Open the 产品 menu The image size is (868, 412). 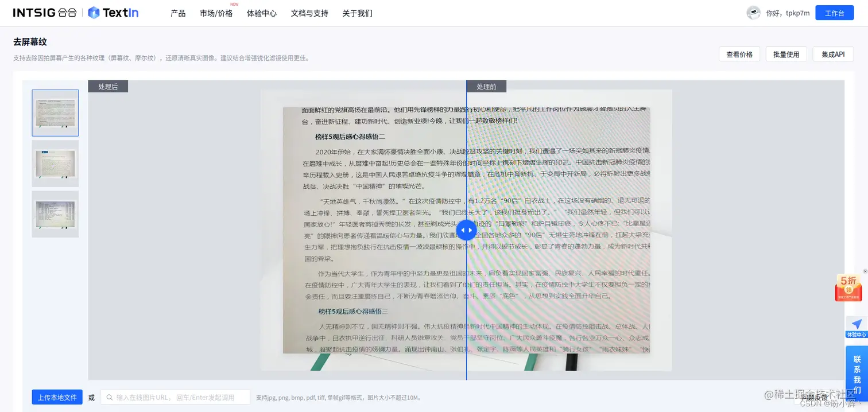[178, 13]
